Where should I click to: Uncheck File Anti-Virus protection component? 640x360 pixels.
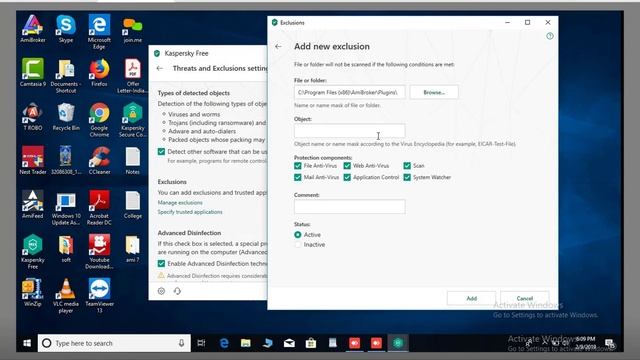click(x=298, y=166)
